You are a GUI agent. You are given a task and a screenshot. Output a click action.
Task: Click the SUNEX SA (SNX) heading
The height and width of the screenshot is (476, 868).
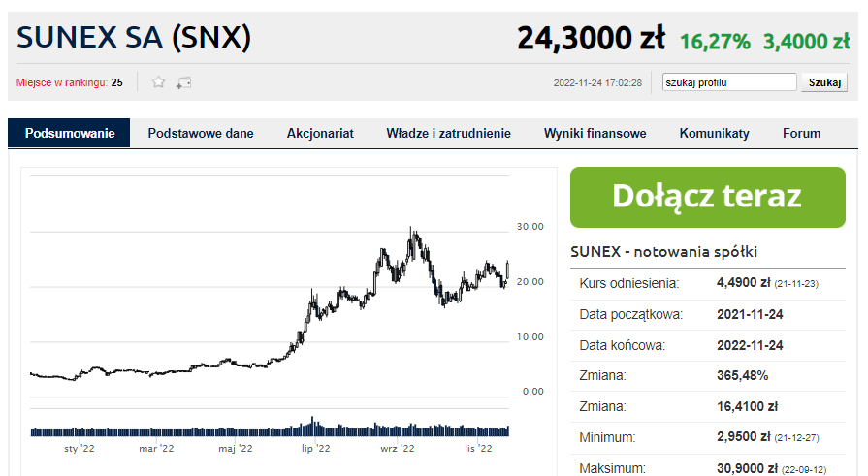134,38
